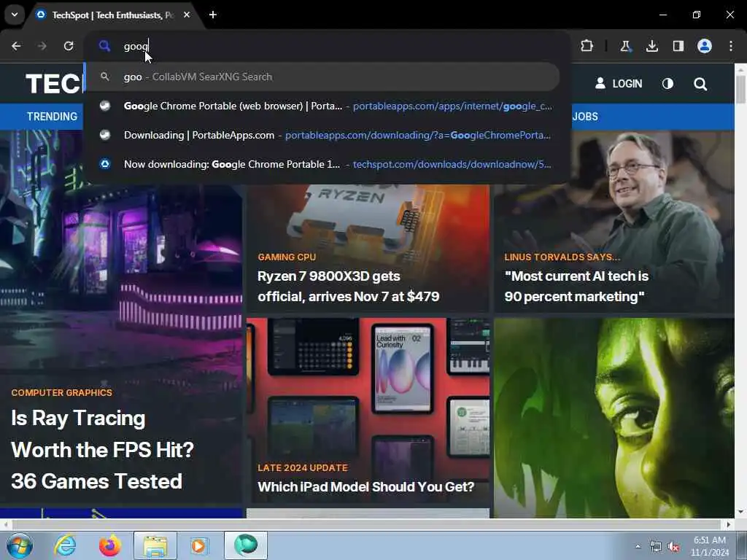Click the vertical scrollbar up arrow

pyautogui.click(x=740, y=69)
